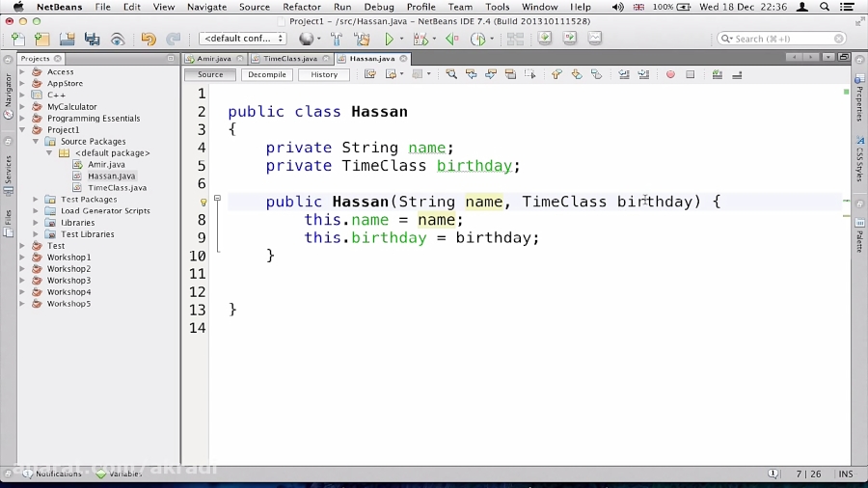Image resolution: width=868 pixels, height=488 pixels.
Task: Open the default config dropdown
Action: [x=242, y=39]
